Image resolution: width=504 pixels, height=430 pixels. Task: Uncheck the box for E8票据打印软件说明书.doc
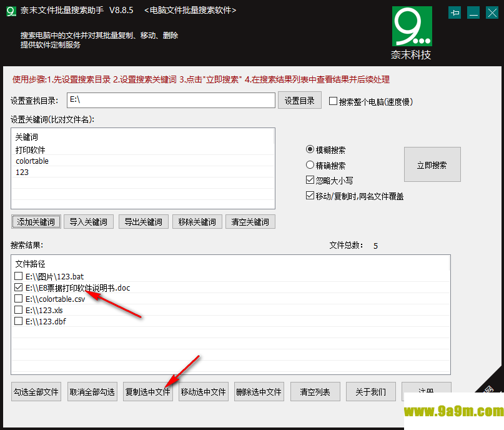[x=19, y=287]
